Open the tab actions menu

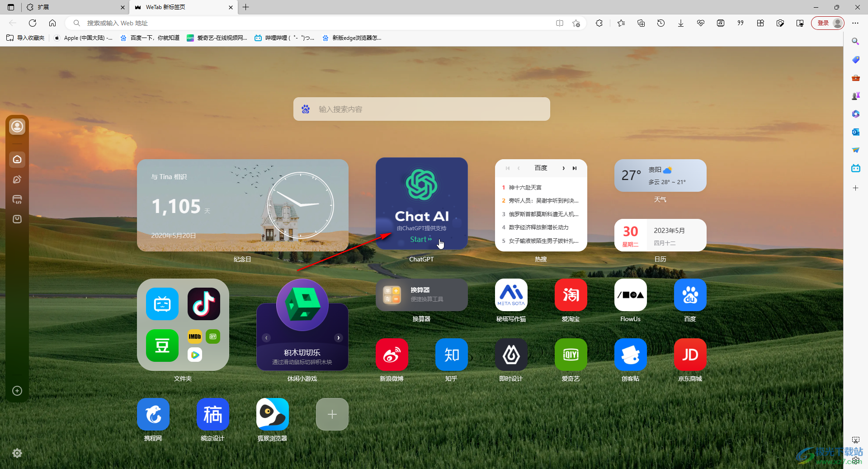pos(11,7)
